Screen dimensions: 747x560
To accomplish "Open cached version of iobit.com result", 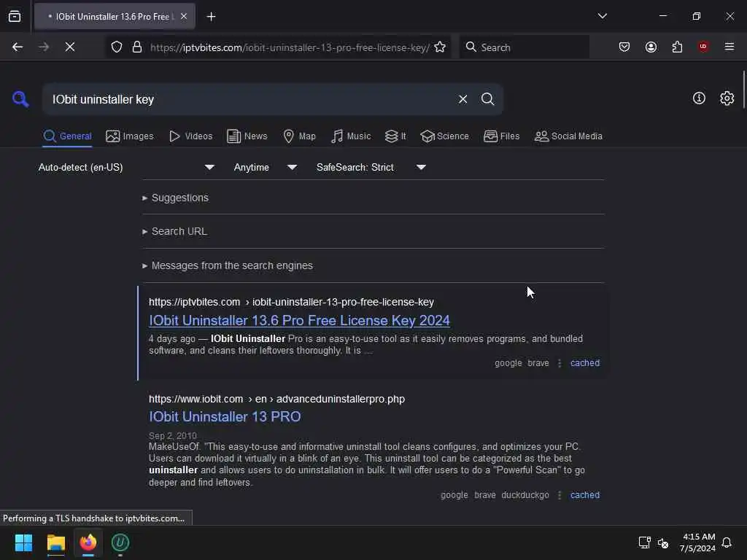I will pyautogui.click(x=585, y=495).
